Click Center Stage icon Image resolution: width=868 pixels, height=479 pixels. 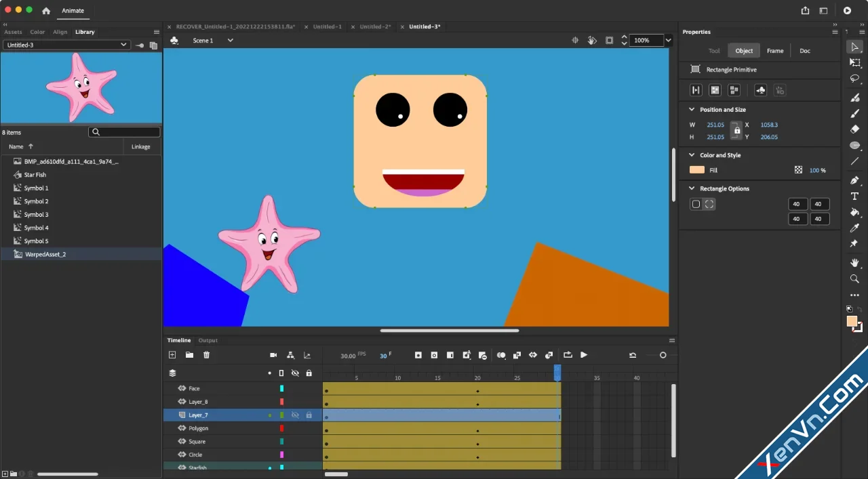pyautogui.click(x=575, y=41)
